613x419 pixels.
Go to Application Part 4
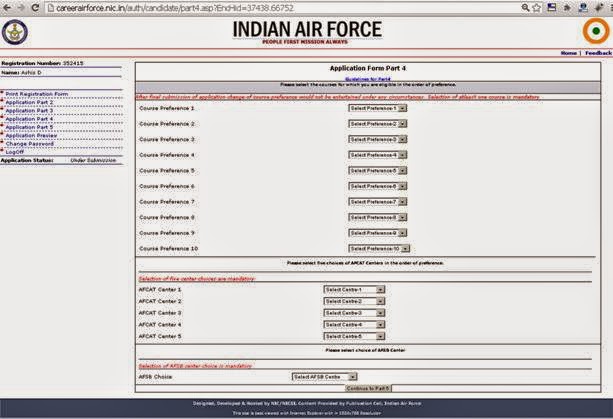coord(29,119)
